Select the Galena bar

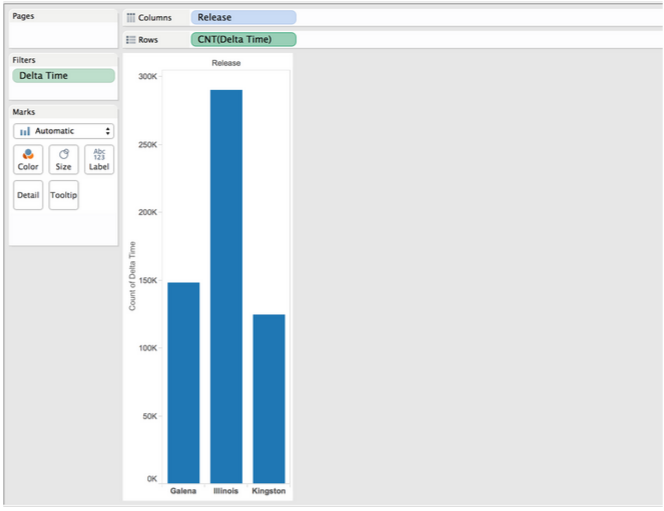pos(183,383)
